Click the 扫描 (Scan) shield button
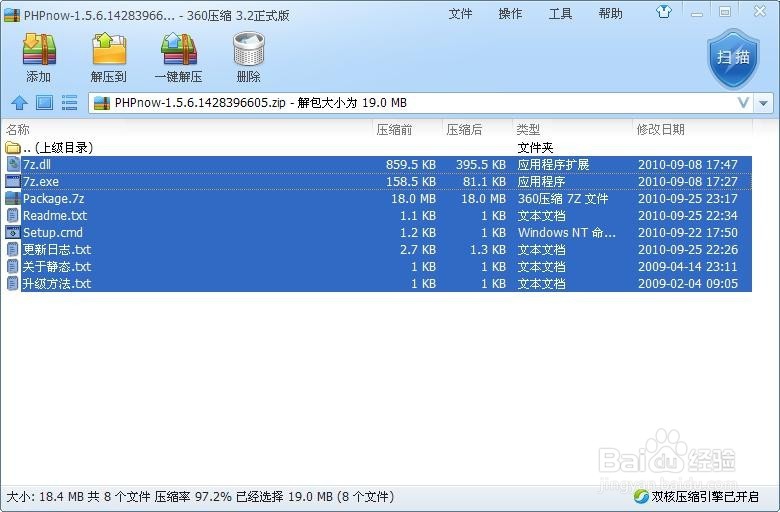Image resolution: width=780 pixels, height=512 pixels. point(734,59)
